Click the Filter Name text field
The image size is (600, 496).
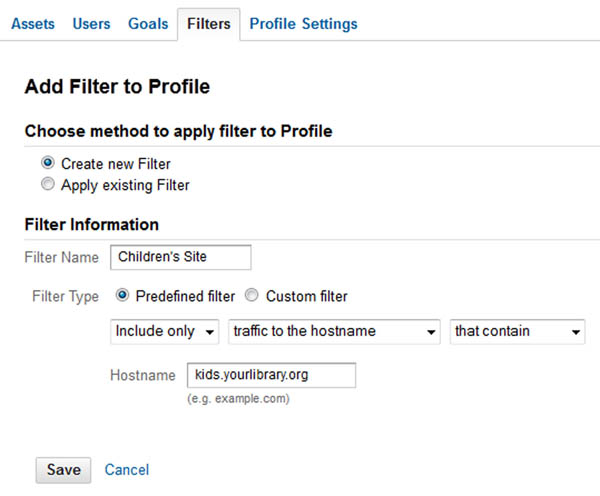pyautogui.click(x=181, y=257)
